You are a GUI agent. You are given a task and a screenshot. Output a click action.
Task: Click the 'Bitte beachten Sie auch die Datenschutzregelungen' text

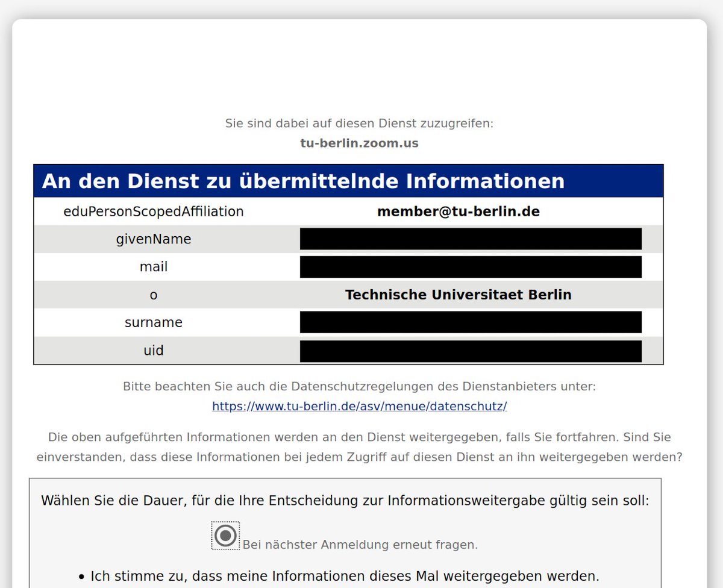[359, 386]
